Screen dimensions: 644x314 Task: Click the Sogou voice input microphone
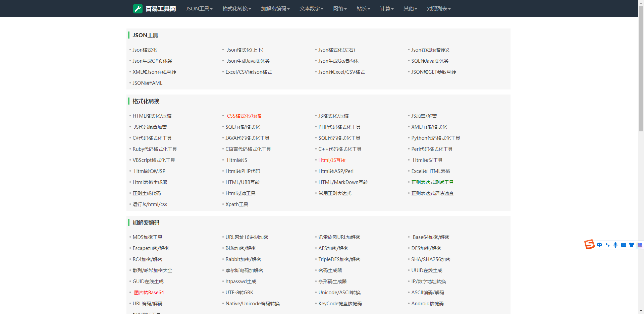tap(615, 245)
